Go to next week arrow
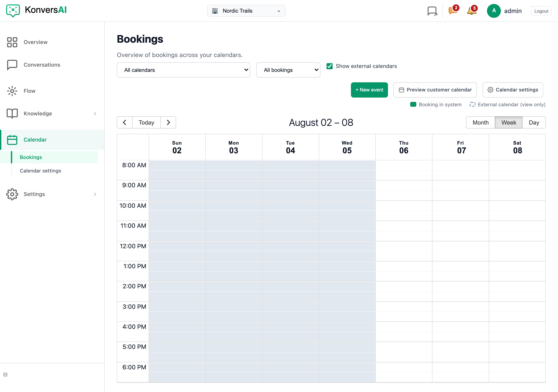558x392 pixels. click(168, 122)
